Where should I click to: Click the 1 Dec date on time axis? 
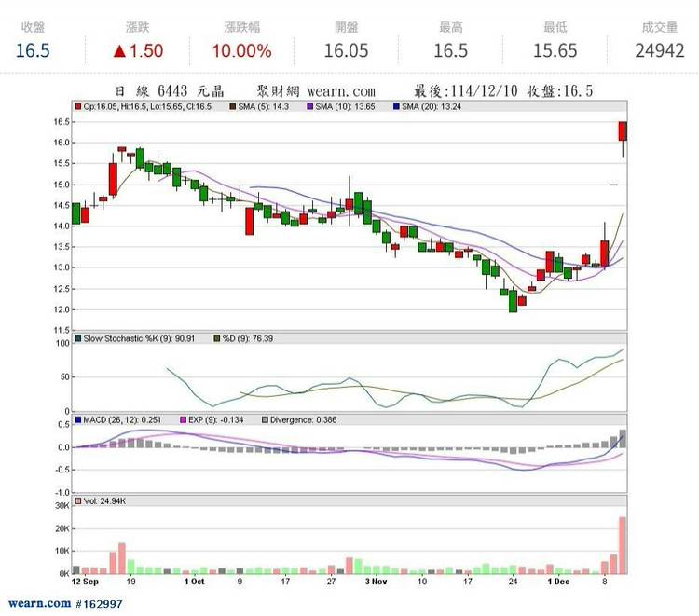(559, 582)
